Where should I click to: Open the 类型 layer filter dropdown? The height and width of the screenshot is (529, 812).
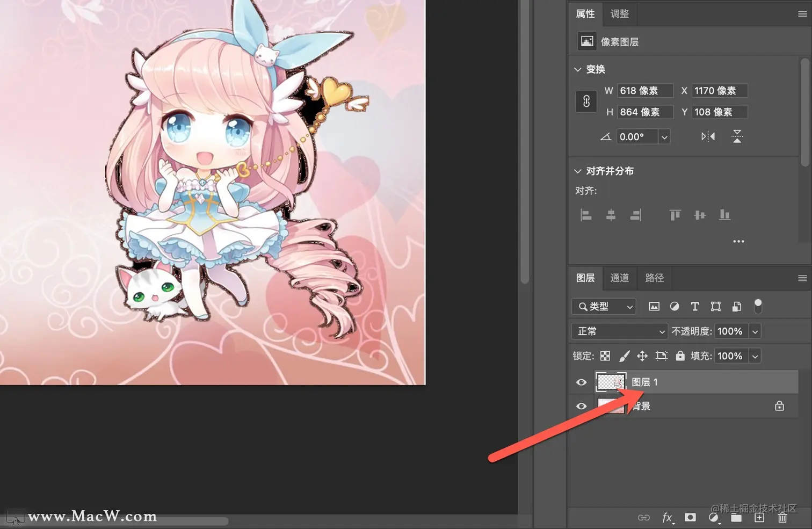pos(604,307)
